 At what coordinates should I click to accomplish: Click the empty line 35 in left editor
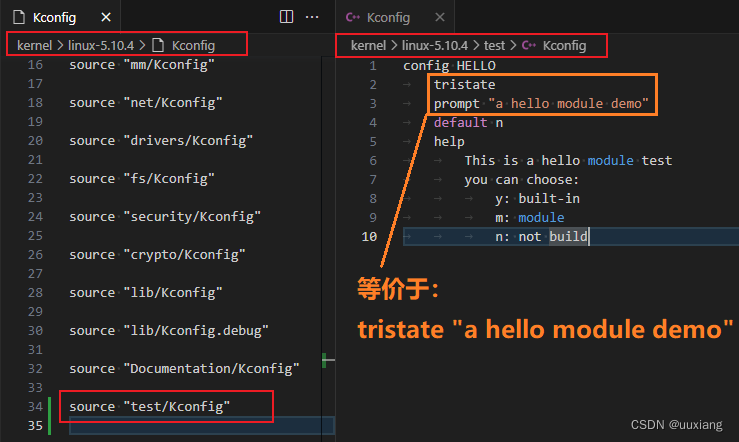coord(202,426)
